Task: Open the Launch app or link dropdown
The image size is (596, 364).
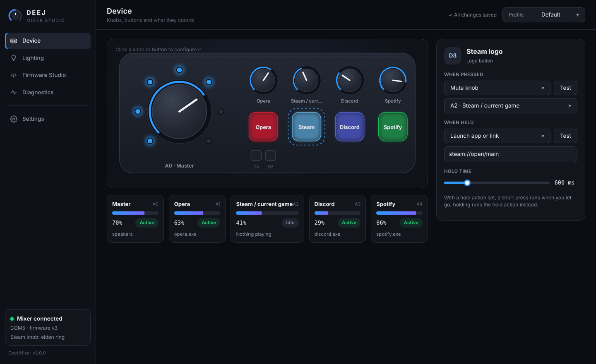Action: coord(497,136)
